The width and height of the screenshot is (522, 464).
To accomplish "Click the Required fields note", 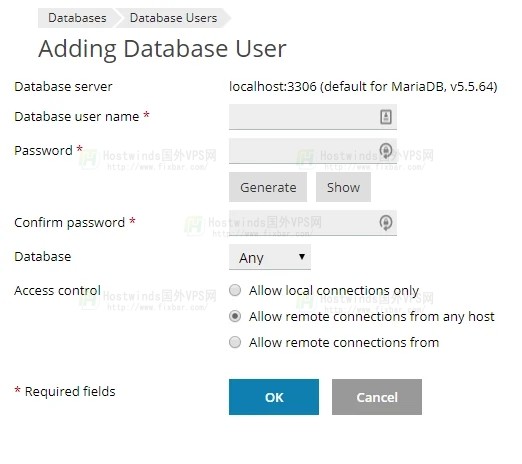I will [65, 391].
